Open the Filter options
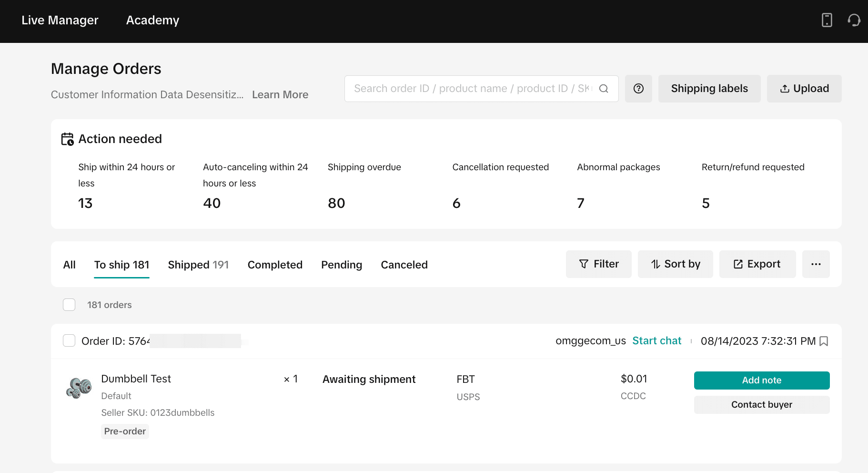 pyautogui.click(x=598, y=264)
